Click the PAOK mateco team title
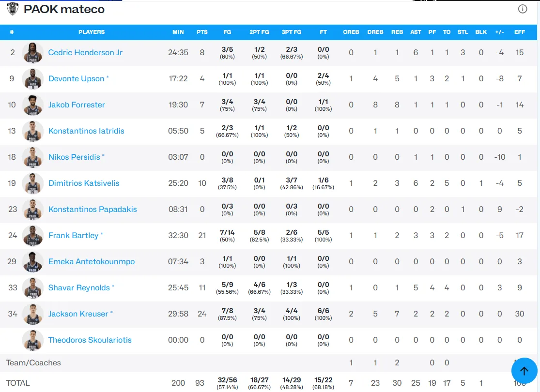 pyautogui.click(x=64, y=9)
